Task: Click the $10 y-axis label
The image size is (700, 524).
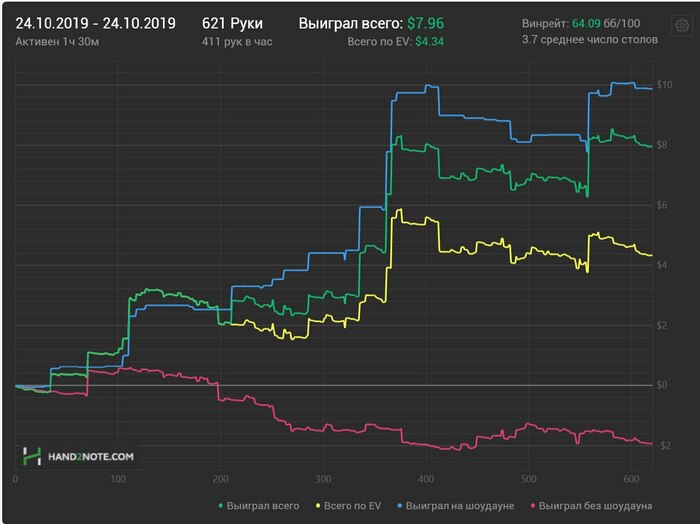Action: [x=664, y=85]
